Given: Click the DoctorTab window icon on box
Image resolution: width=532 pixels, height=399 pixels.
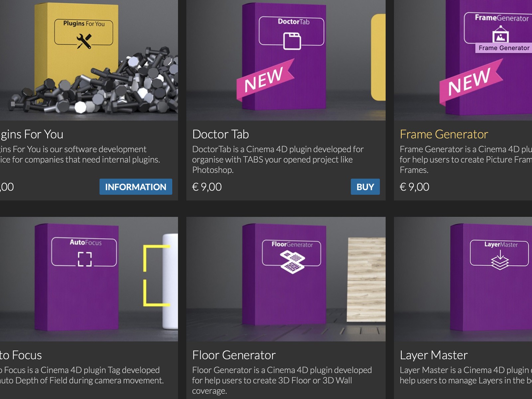Looking at the screenshot, I should pos(292,41).
